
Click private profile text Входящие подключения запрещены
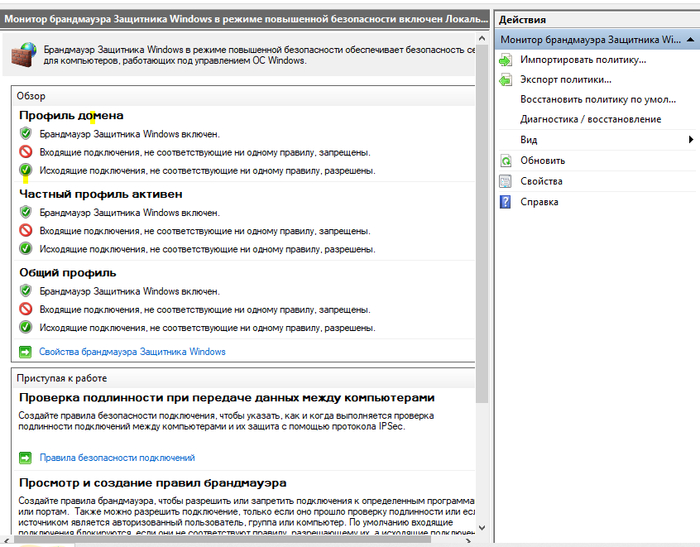click(205, 231)
